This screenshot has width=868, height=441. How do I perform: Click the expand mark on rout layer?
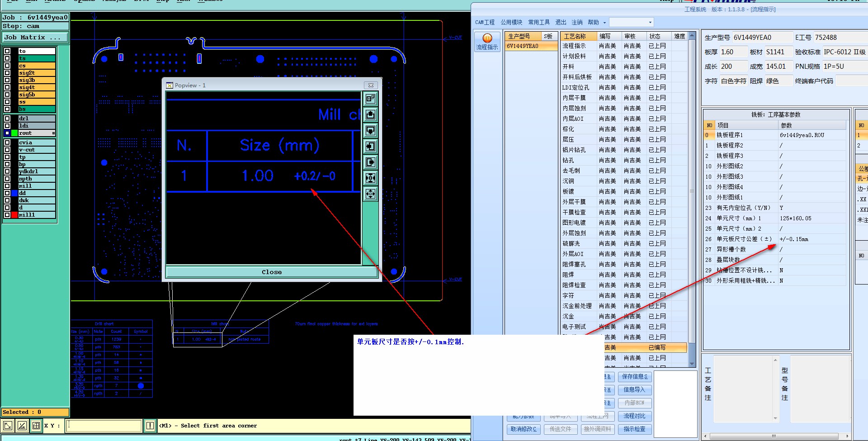pos(53,133)
